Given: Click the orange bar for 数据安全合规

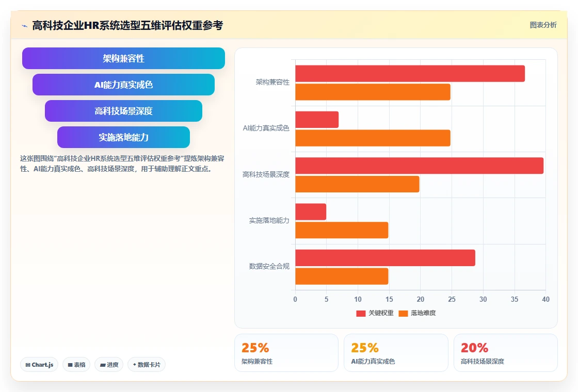Looking at the screenshot, I should pyautogui.click(x=342, y=276).
